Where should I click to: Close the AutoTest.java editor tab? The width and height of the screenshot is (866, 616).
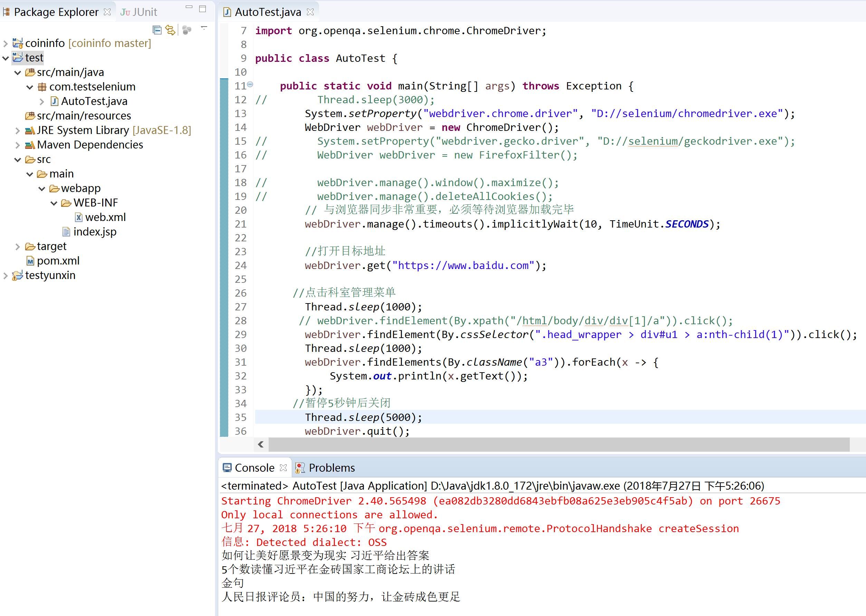click(310, 12)
